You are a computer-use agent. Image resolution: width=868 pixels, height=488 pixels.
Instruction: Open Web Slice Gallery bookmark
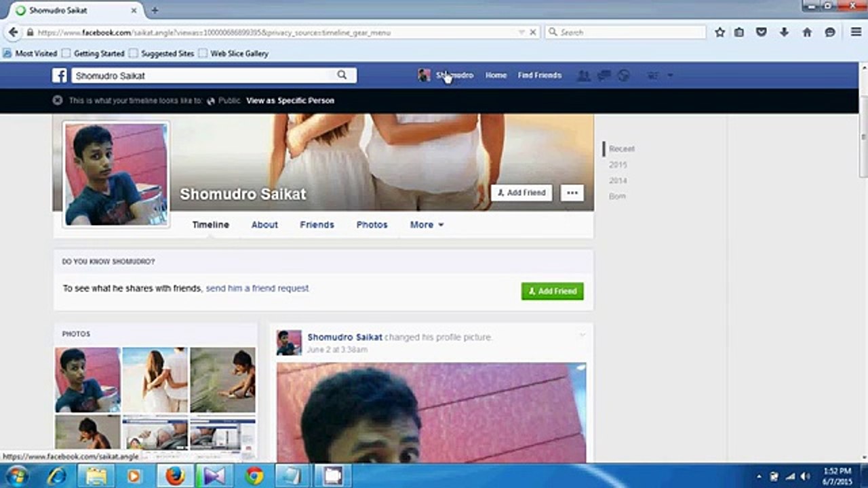(233, 53)
